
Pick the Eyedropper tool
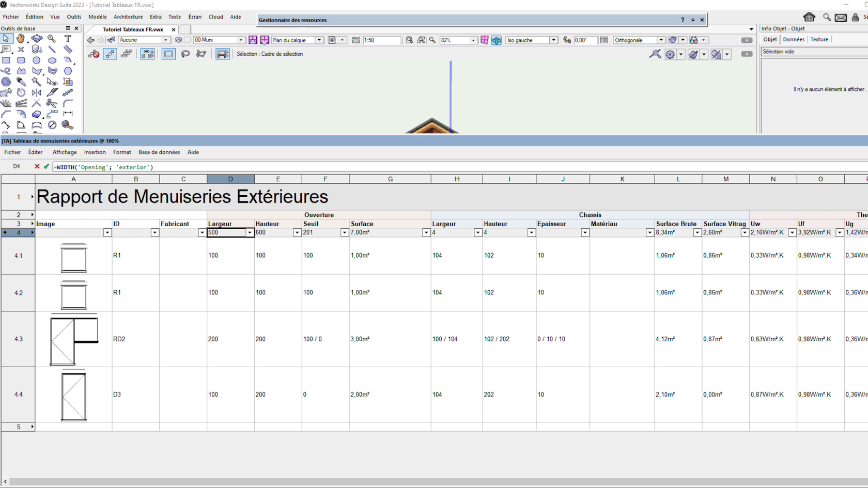coord(21,82)
